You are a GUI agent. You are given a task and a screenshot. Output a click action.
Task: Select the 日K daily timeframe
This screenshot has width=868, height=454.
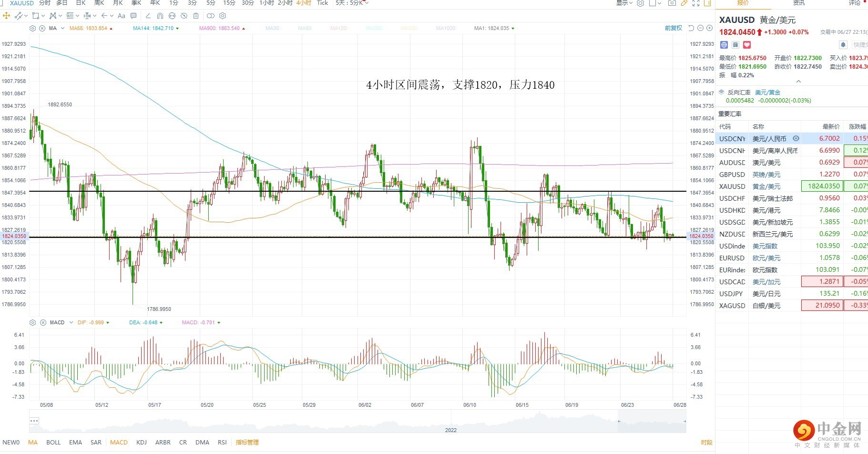(x=81, y=3)
